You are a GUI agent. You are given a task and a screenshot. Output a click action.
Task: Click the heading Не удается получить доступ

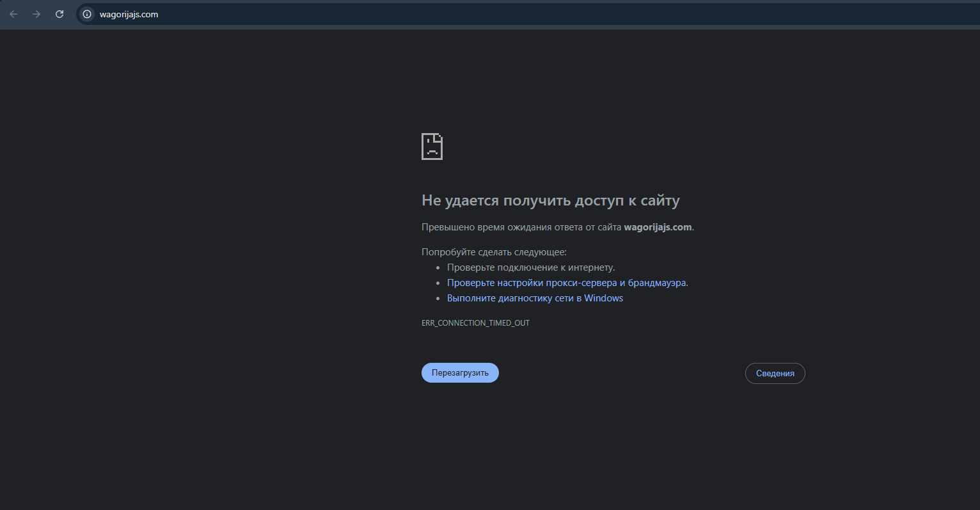tap(550, 200)
